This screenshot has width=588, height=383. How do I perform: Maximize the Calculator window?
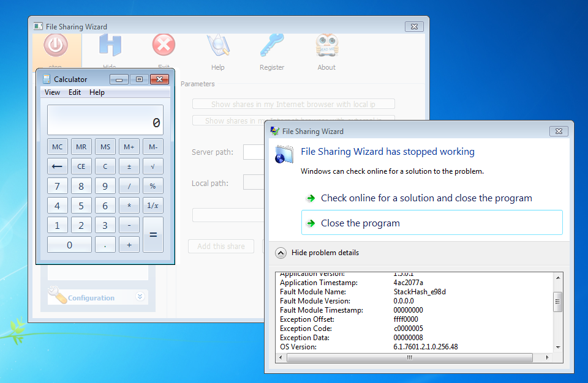point(139,79)
